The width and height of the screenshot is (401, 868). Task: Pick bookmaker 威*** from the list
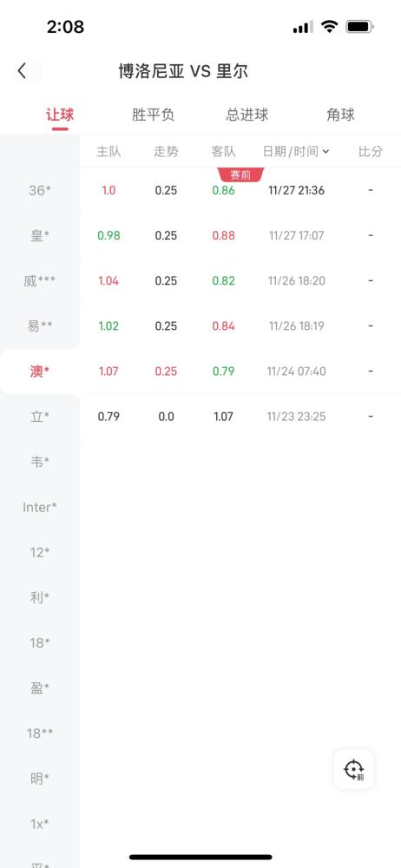point(40,281)
